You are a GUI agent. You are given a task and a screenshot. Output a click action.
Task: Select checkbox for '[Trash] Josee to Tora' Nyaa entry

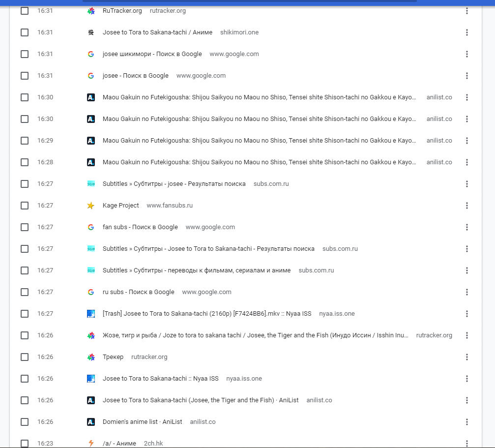point(25,314)
